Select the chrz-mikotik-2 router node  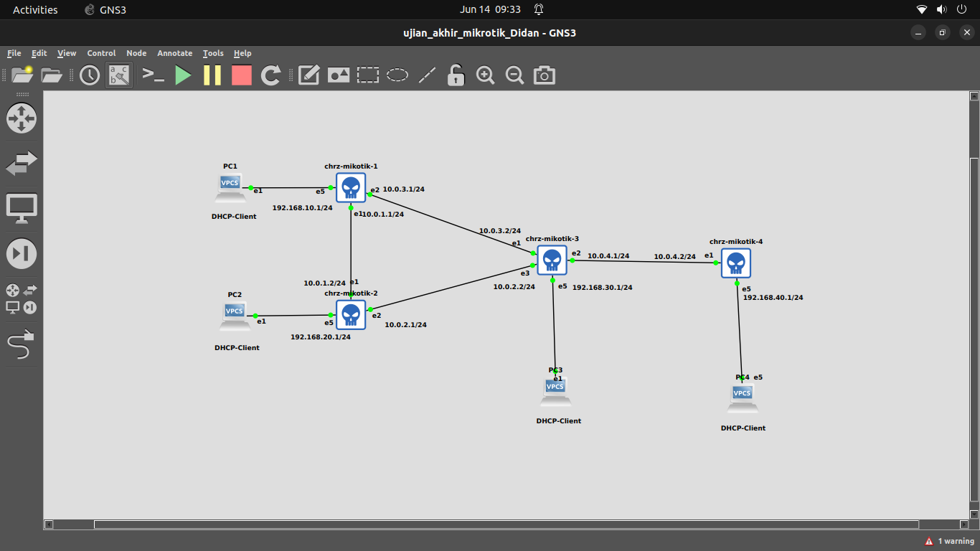(351, 314)
